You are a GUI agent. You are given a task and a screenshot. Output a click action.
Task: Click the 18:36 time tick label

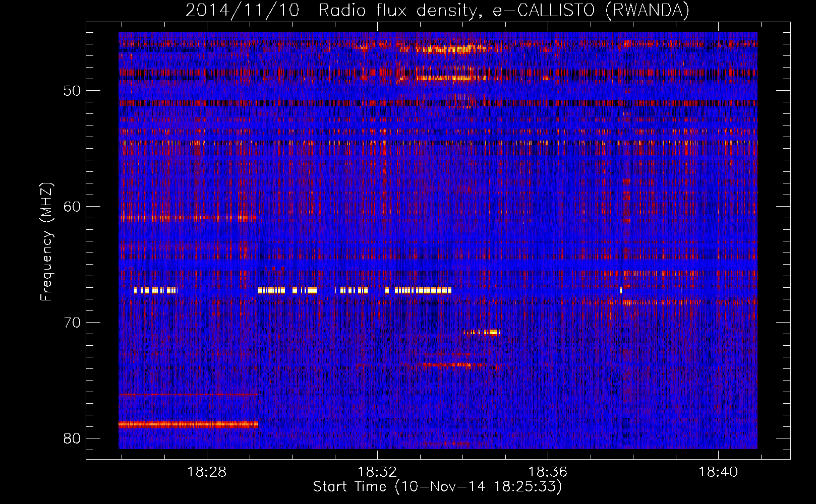pyautogui.click(x=548, y=472)
